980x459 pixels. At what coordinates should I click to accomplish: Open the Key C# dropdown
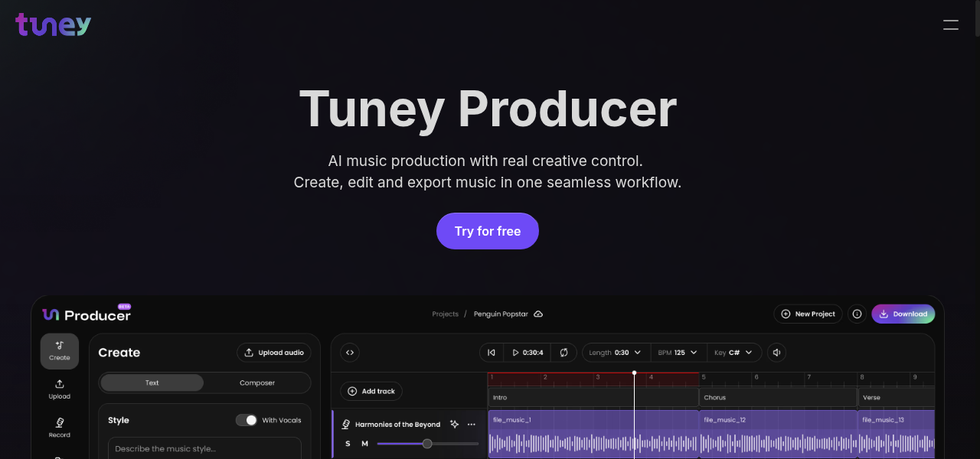coord(734,352)
